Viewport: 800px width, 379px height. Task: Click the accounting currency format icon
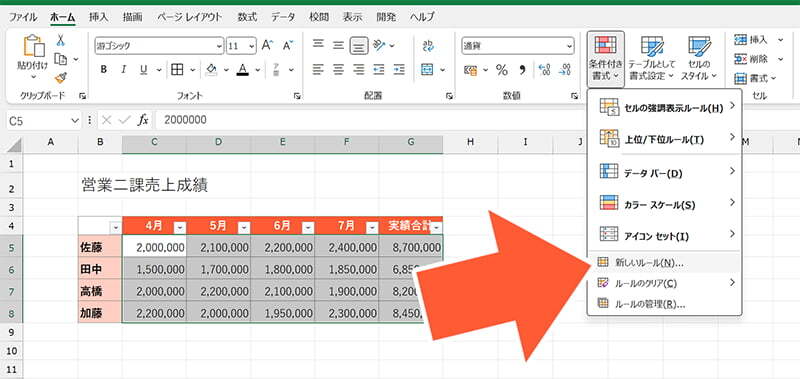pyautogui.click(x=470, y=70)
